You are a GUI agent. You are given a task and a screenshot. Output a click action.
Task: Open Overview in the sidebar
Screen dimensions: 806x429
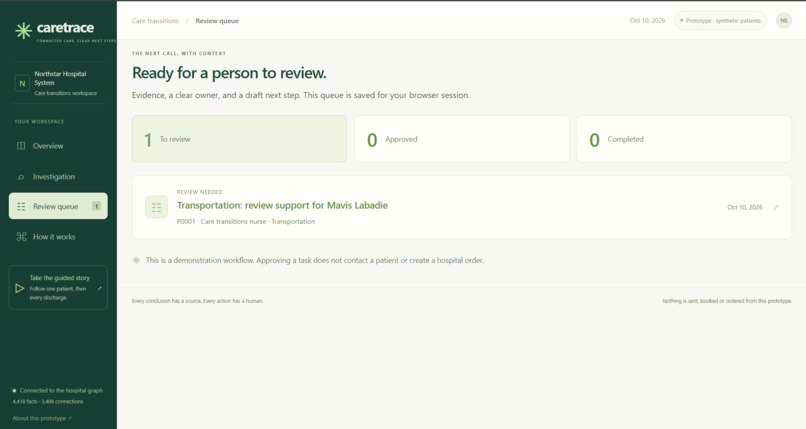[x=58, y=146]
